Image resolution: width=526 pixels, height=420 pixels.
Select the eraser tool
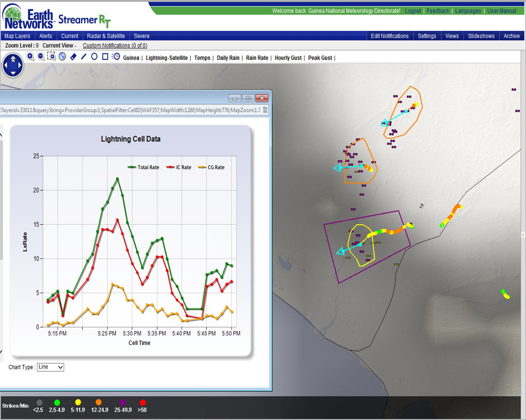73,57
